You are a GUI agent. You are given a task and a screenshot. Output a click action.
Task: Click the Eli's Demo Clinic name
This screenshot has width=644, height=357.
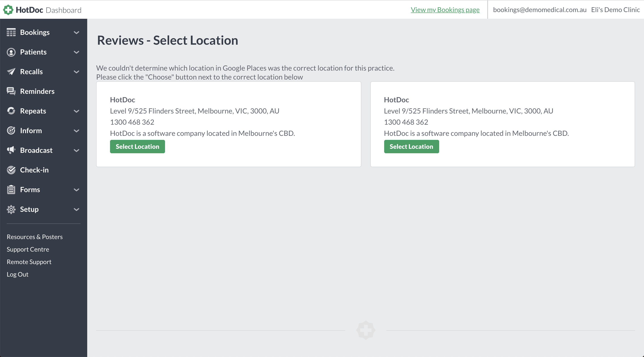click(615, 10)
